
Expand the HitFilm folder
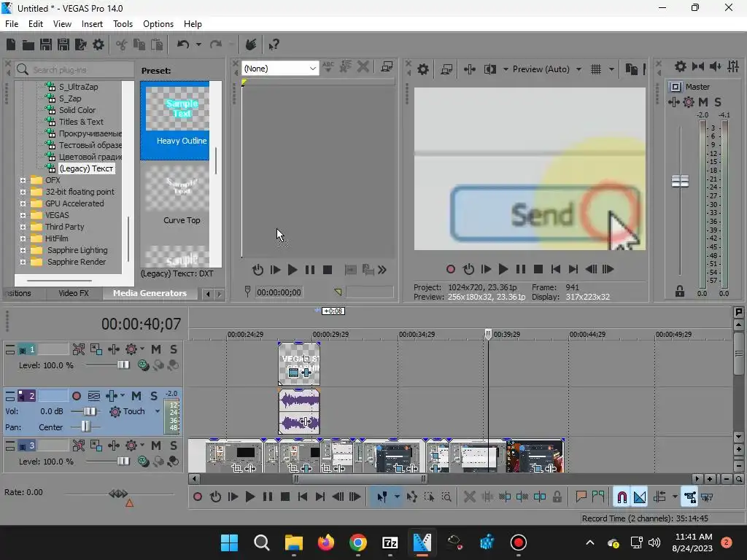click(x=23, y=238)
